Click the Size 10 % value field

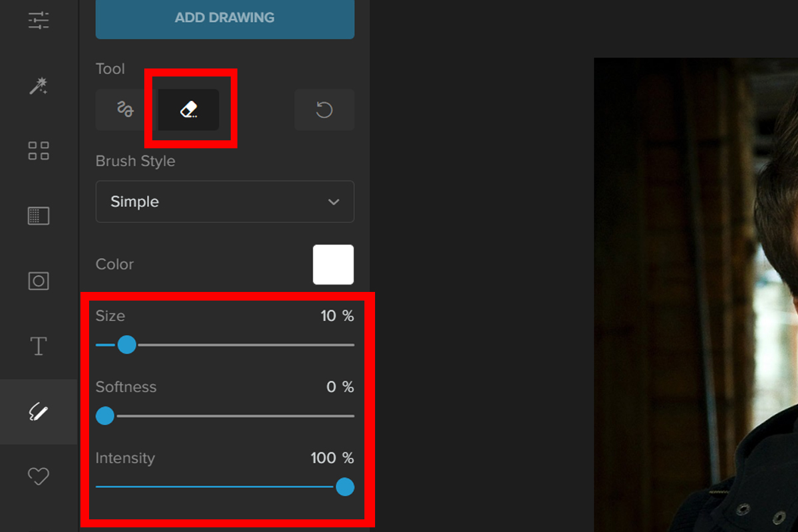(336, 316)
